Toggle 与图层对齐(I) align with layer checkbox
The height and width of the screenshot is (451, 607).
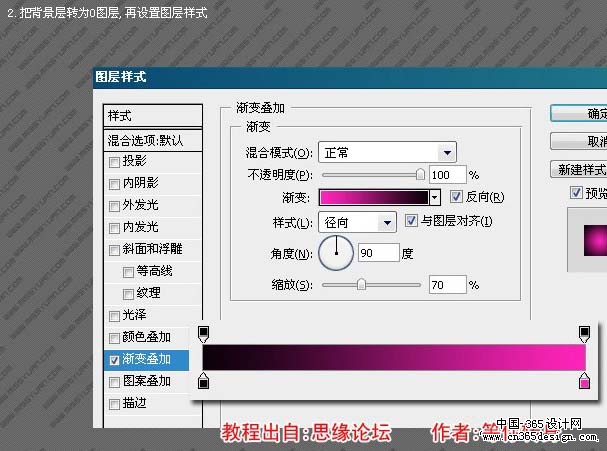pos(411,221)
